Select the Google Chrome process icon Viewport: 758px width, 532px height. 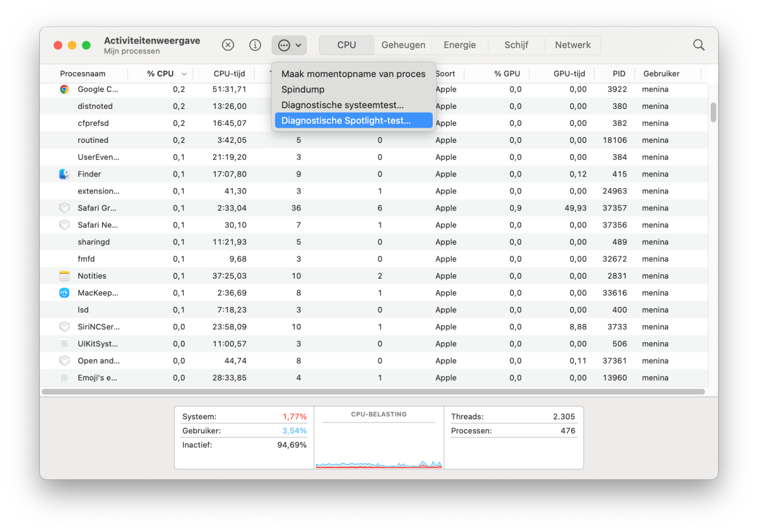coord(64,89)
